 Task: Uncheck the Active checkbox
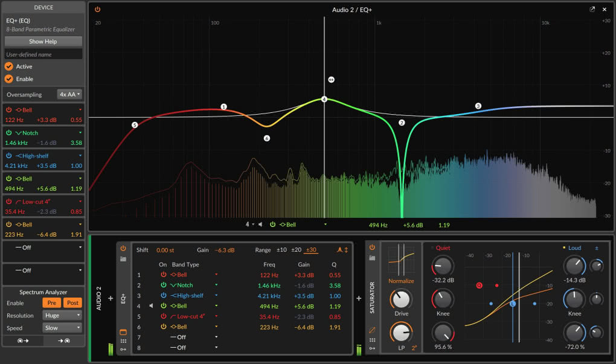[8, 66]
